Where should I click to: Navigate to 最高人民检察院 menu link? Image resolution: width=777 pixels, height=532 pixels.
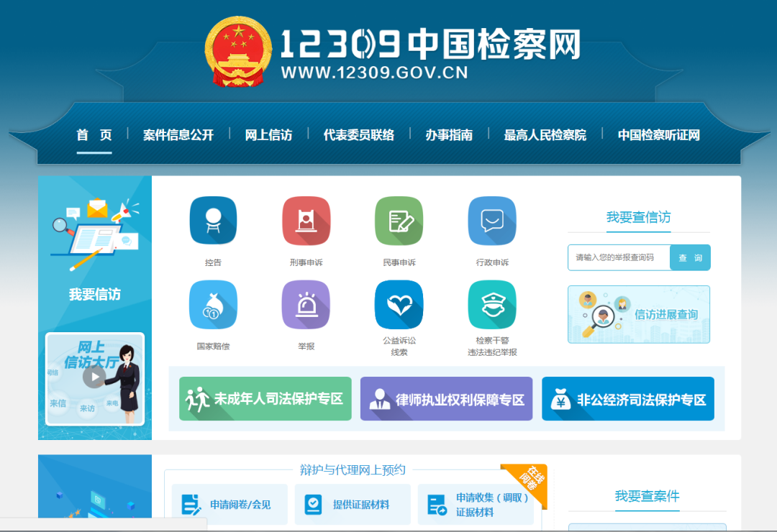tap(545, 135)
